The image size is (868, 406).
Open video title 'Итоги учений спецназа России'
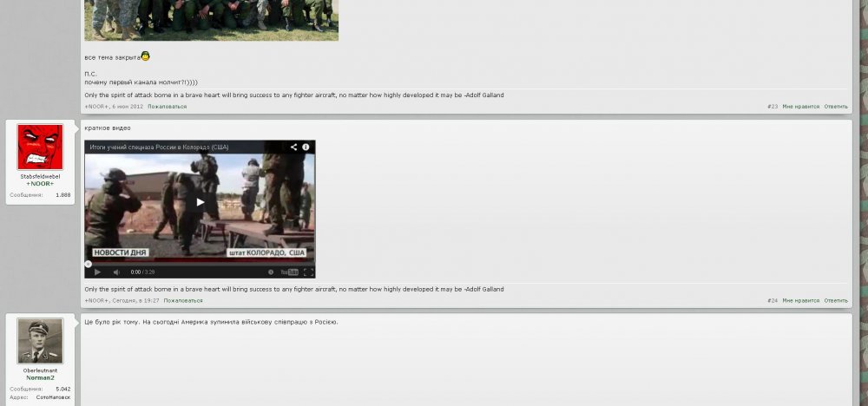[159, 147]
